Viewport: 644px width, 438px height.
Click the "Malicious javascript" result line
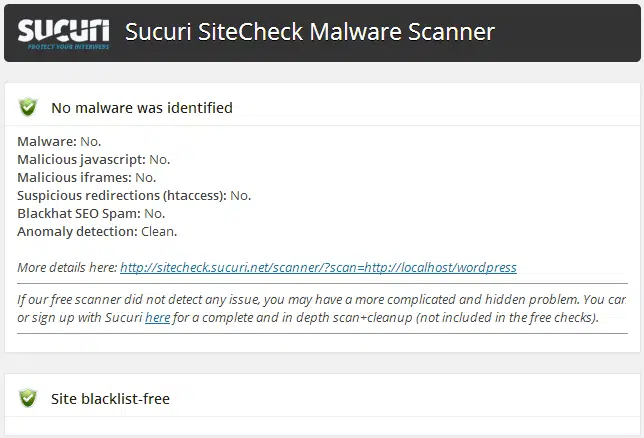click(x=94, y=159)
